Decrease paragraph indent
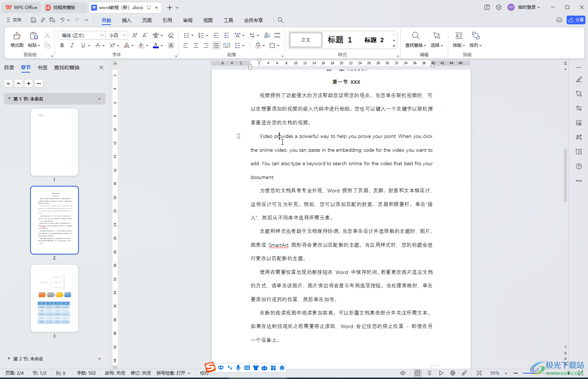 click(x=216, y=35)
